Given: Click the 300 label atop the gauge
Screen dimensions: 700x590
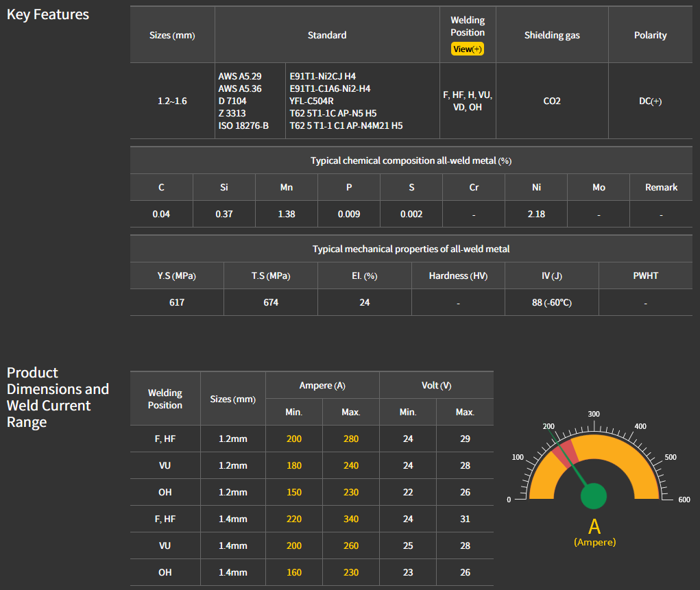Looking at the screenshot, I should pyautogui.click(x=594, y=414).
